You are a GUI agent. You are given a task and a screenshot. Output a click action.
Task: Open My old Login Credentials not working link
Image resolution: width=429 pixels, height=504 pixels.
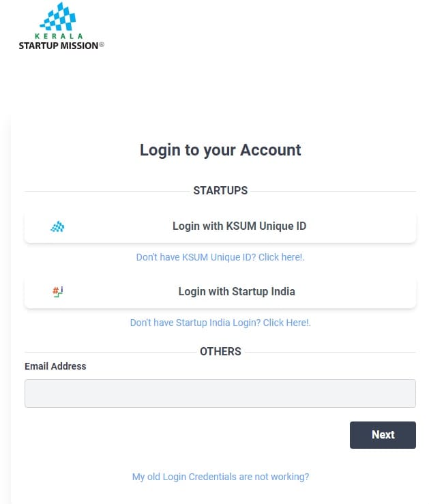coord(220,477)
